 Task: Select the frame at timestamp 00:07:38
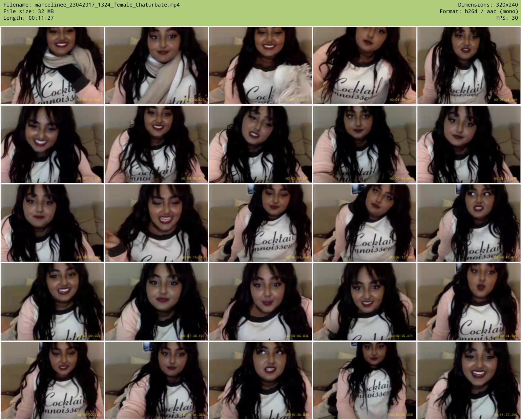(x=156, y=302)
